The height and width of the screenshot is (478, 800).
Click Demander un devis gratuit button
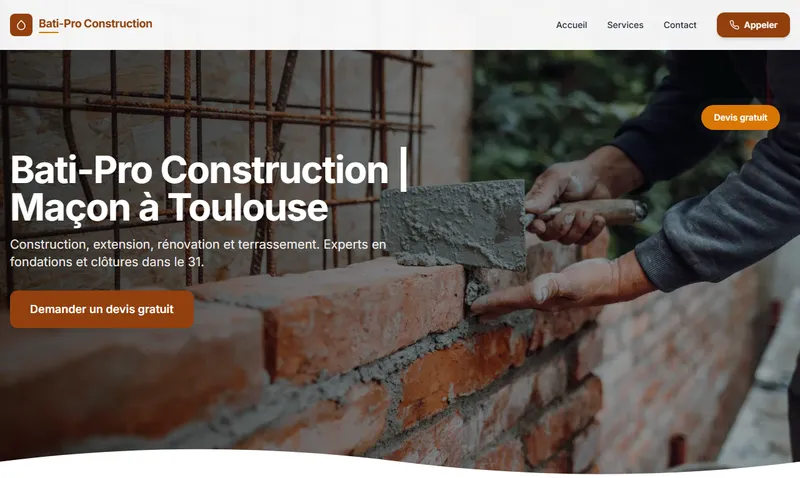[x=102, y=309]
